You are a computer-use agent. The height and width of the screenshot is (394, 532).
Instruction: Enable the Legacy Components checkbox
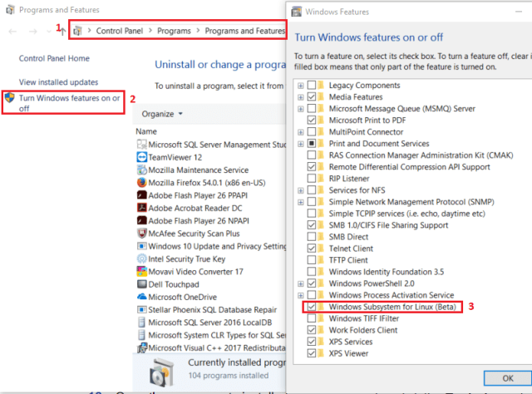(312, 85)
